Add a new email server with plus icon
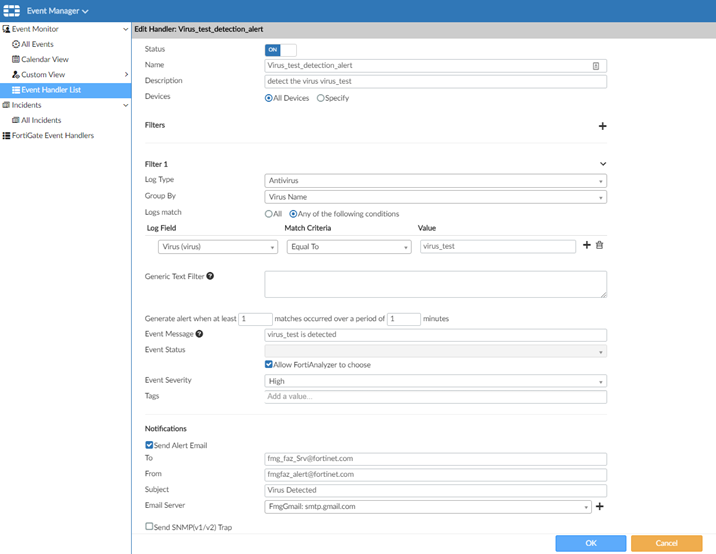Image resolution: width=716 pixels, height=554 pixels. pyautogui.click(x=600, y=507)
